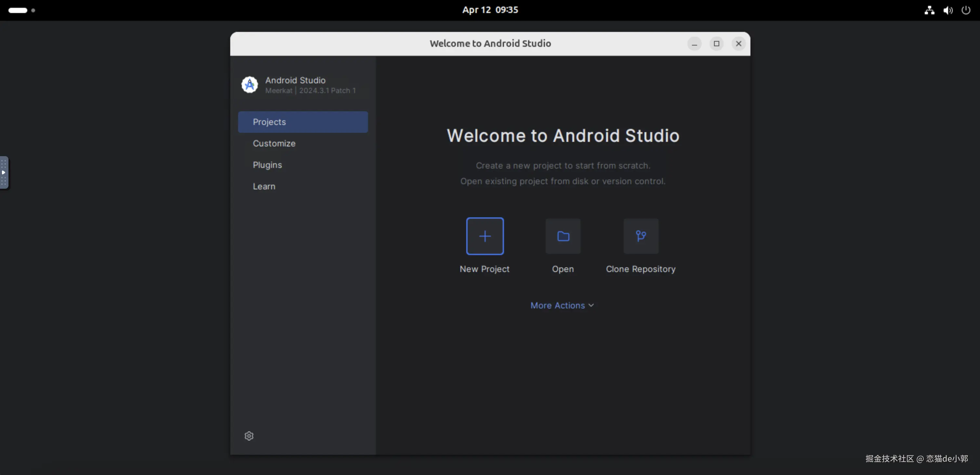The width and height of the screenshot is (980, 475).
Task: Maximize the Welcome to Android Studio window
Action: click(x=716, y=44)
